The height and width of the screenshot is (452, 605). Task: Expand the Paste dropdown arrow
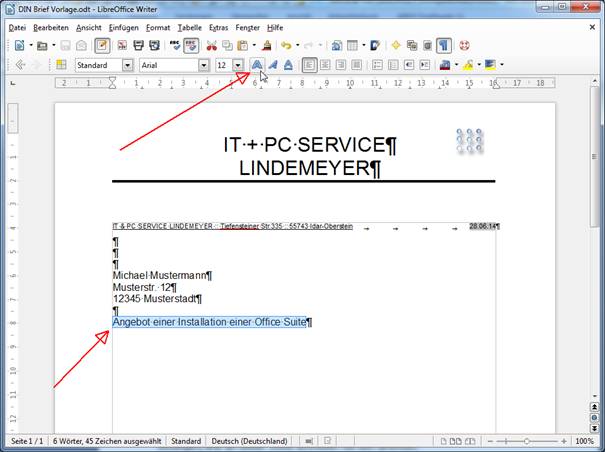[x=254, y=46]
